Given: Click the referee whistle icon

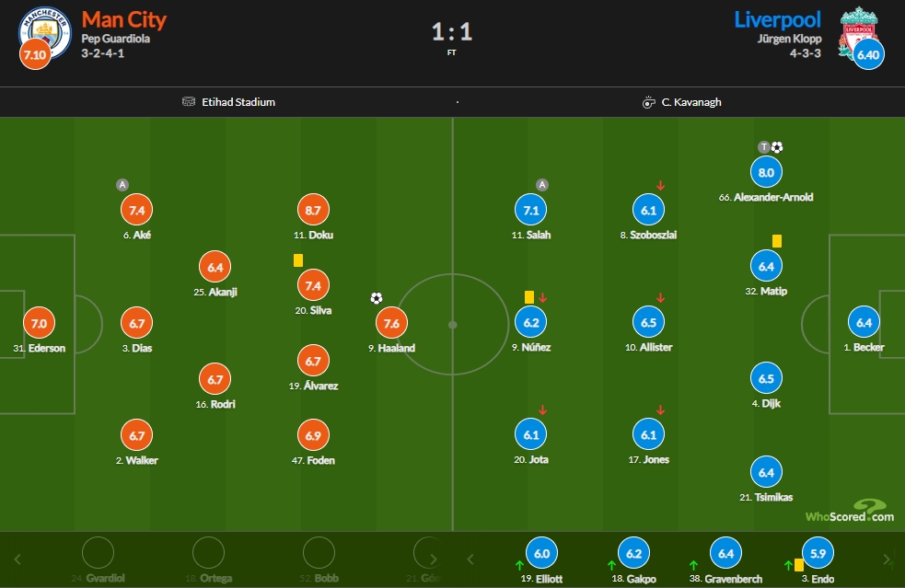Looking at the screenshot, I should pos(649,102).
